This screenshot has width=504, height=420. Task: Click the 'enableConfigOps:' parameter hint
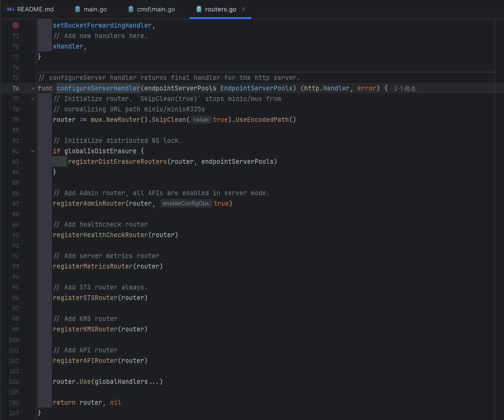coord(187,203)
